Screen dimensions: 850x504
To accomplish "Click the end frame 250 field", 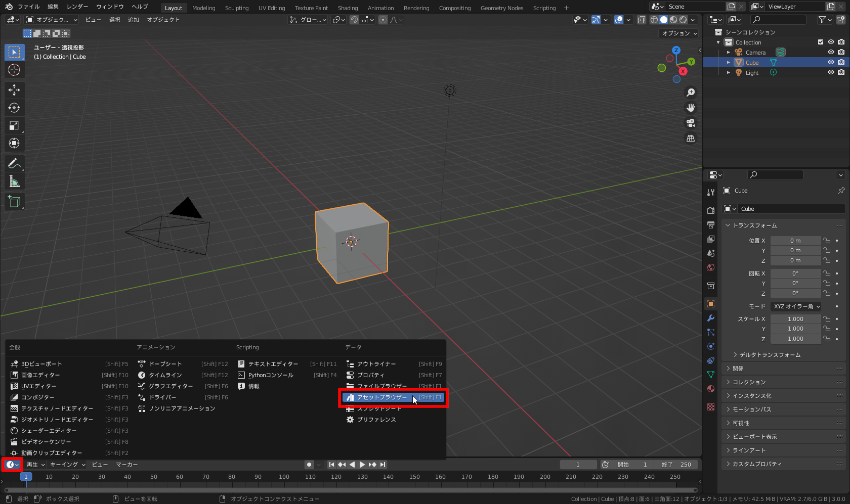I will (676, 465).
